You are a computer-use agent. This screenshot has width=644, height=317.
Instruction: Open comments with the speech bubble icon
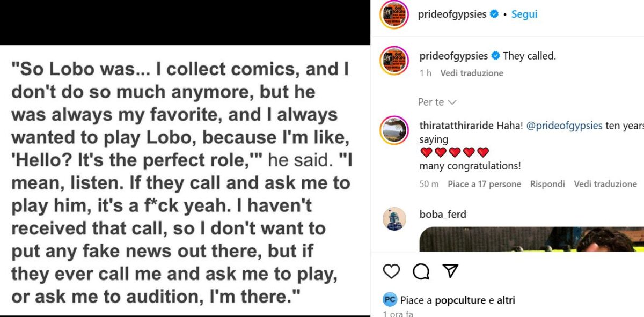click(421, 271)
